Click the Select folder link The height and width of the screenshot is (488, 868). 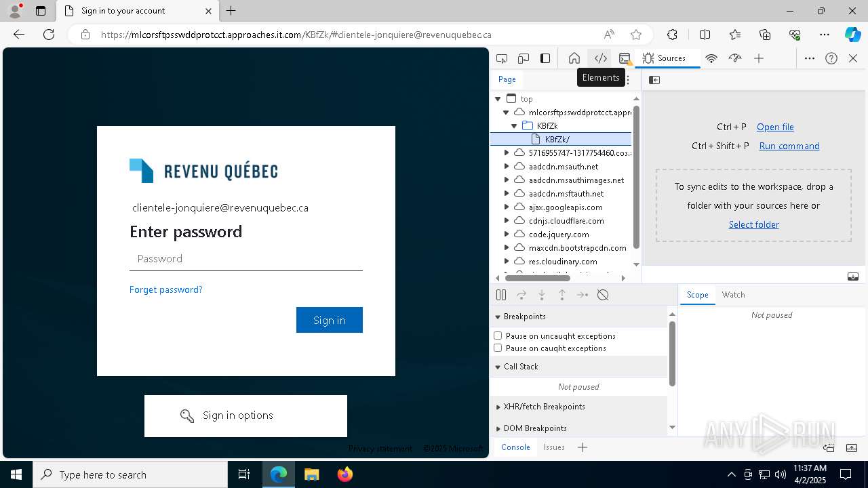pos(753,224)
